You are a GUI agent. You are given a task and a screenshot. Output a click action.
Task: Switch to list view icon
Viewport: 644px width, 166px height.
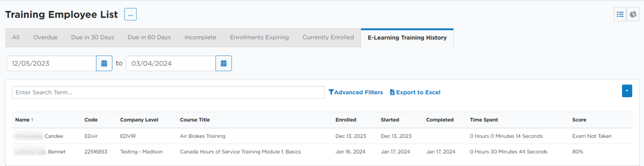pyautogui.click(x=620, y=14)
